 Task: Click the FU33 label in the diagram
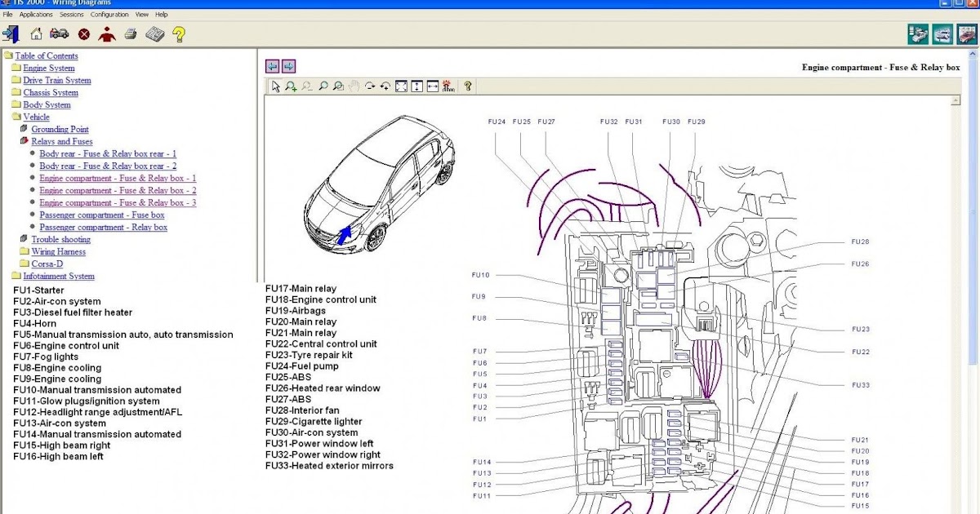[x=861, y=384]
